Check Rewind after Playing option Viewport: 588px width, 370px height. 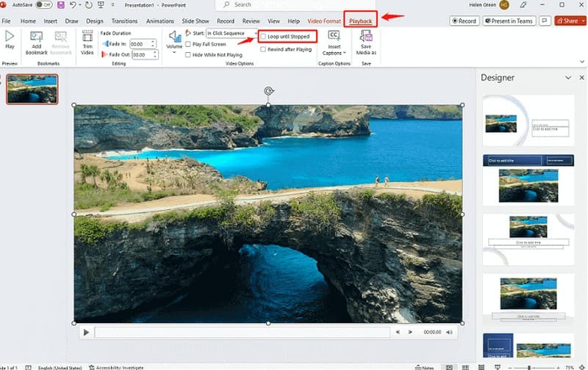pyautogui.click(x=263, y=49)
